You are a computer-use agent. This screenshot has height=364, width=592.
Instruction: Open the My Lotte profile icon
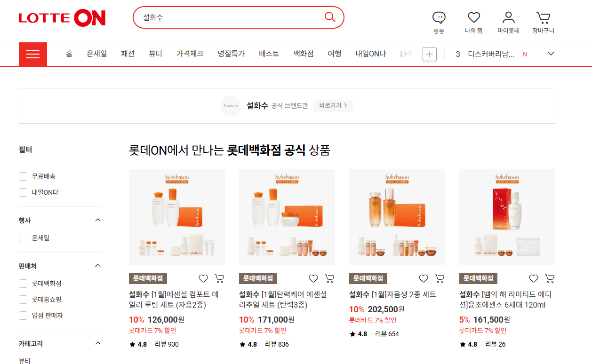509,18
